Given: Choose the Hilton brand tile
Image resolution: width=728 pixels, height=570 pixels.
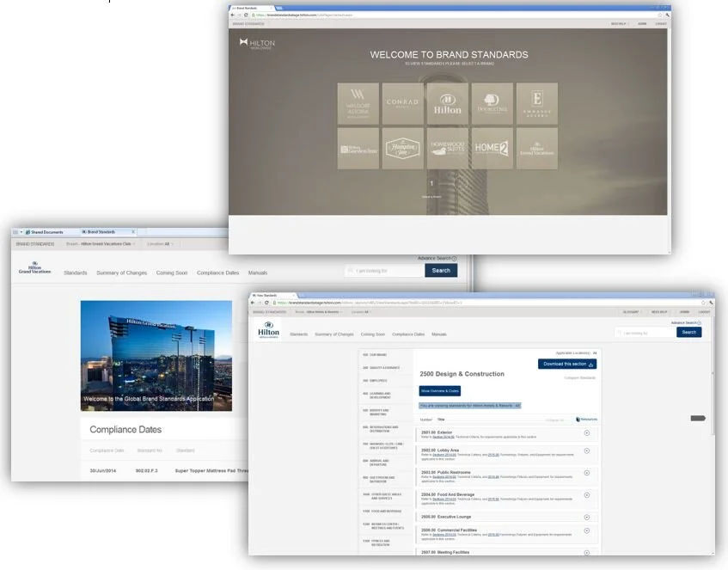Looking at the screenshot, I should point(447,103).
